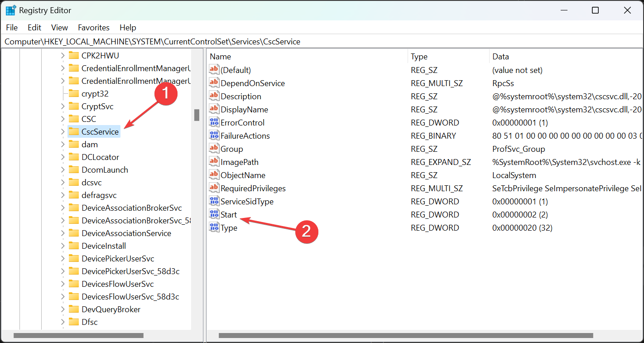Expand the DeviceAssociationService key
This screenshot has width=644, height=343.
[x=62, y=233]
